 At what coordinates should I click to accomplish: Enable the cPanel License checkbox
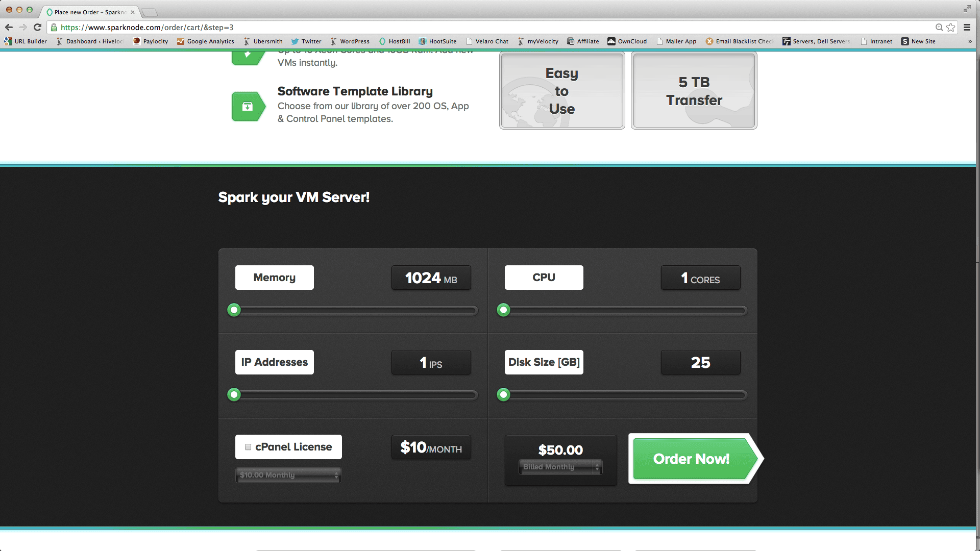point(248,447)
